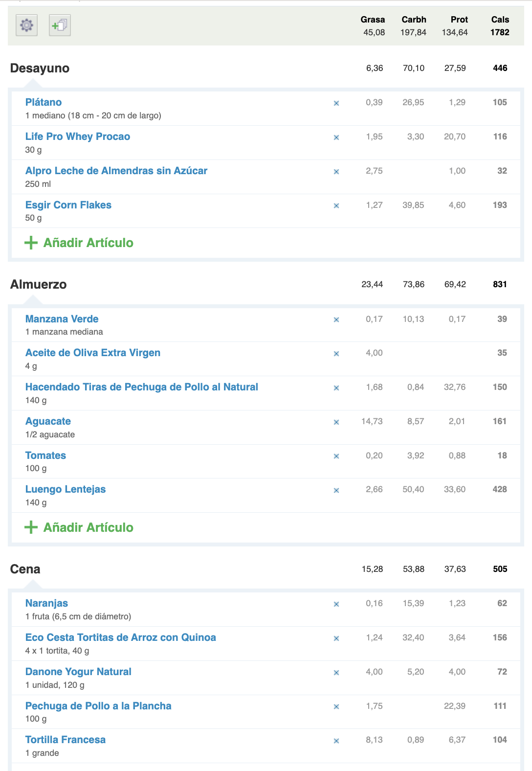Remove Tortilla Francesa using X icon
Image resolution: width=532 pixels, height=771 pixels.
(336, 741)
